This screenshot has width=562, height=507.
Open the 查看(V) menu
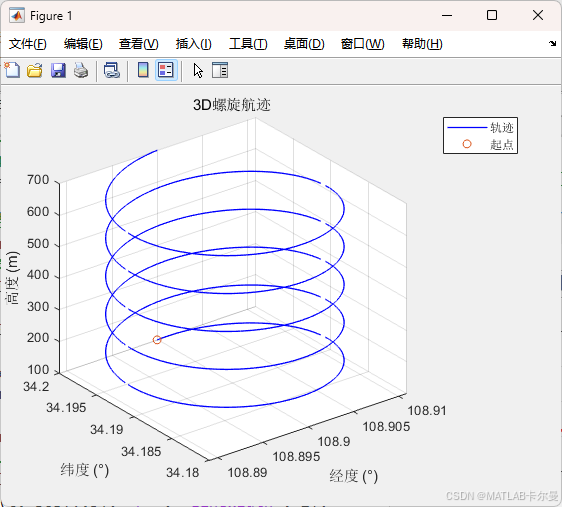139,44
